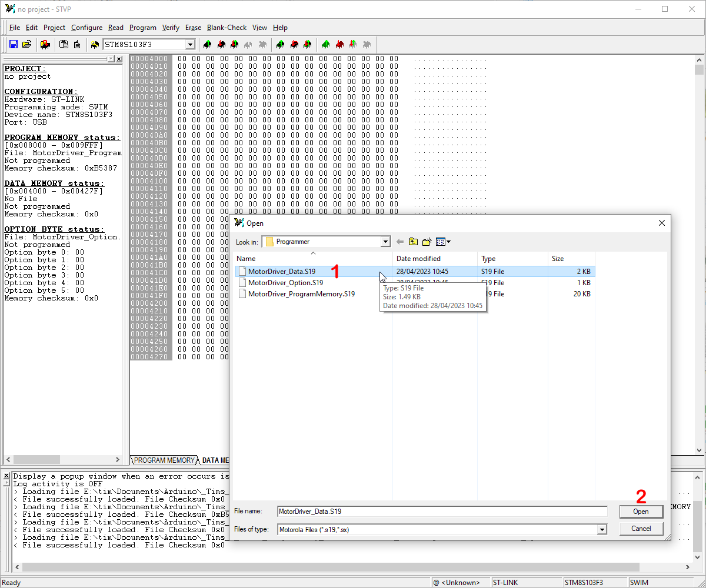The width and height of the screenshot is (706, 588).
Task: Click the SWIM status bar entry
Action: (x=639, y=583)
